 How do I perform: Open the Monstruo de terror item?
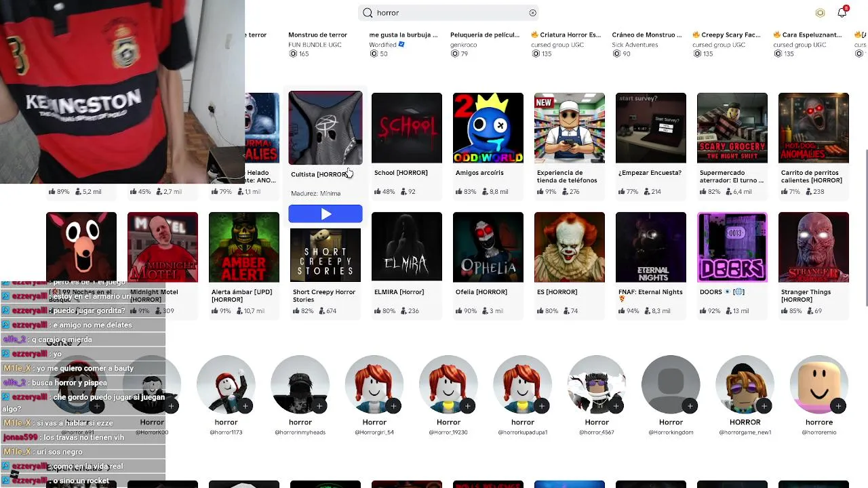317,35
